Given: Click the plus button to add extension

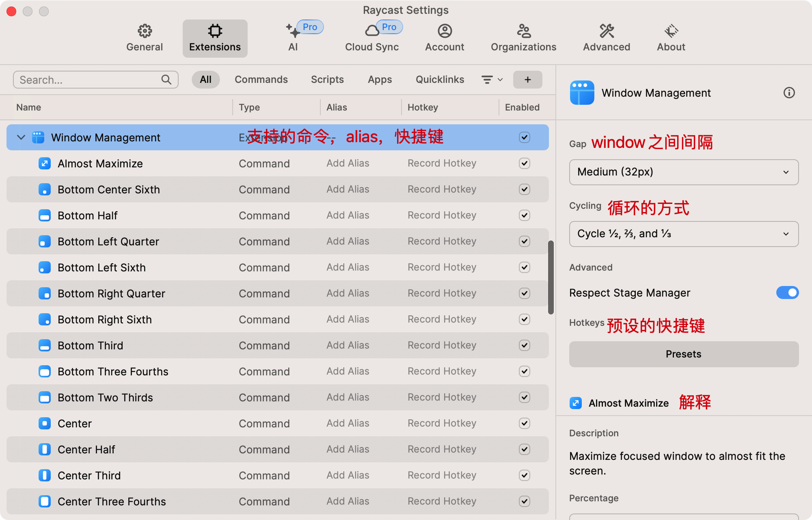Looking at the screenshot, I should coord(527,80).
